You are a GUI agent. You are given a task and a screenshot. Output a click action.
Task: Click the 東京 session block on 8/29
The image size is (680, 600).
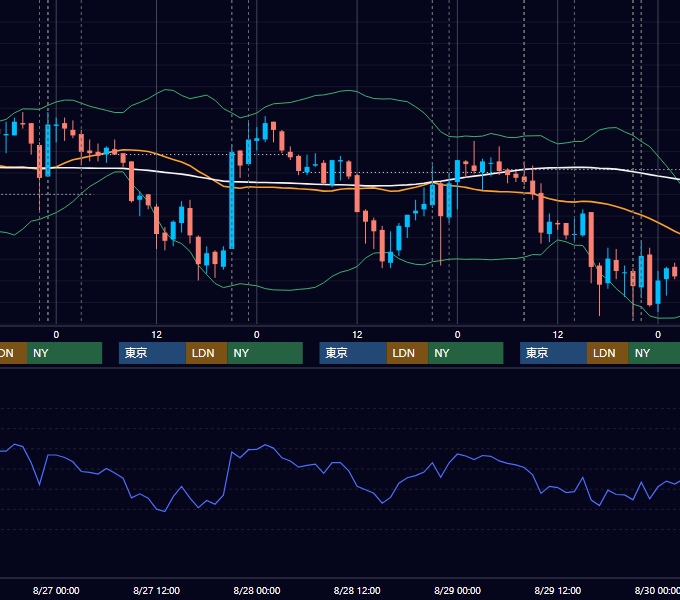(x=553, y=353)
